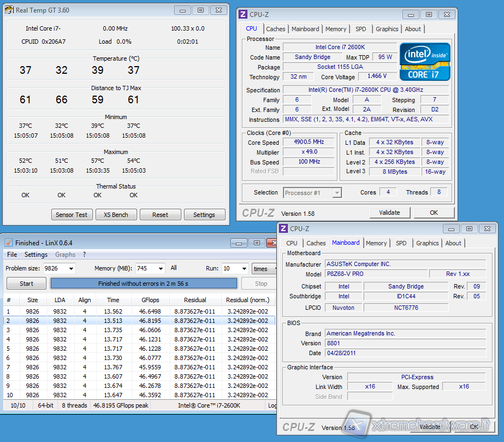Click the Intel Core i7 logo badge
The height and width of the screenshot is (442, 504).
425,61
